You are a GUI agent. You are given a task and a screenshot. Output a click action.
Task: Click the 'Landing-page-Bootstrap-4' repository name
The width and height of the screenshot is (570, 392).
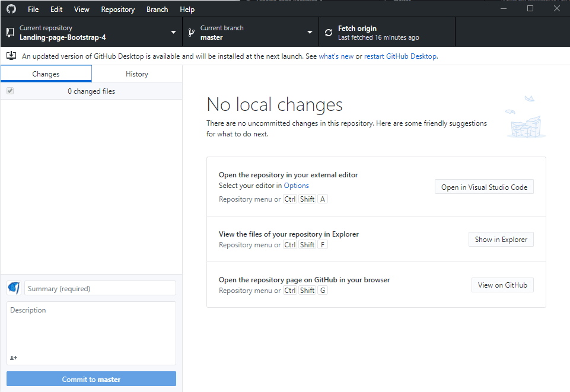[62, 37]
